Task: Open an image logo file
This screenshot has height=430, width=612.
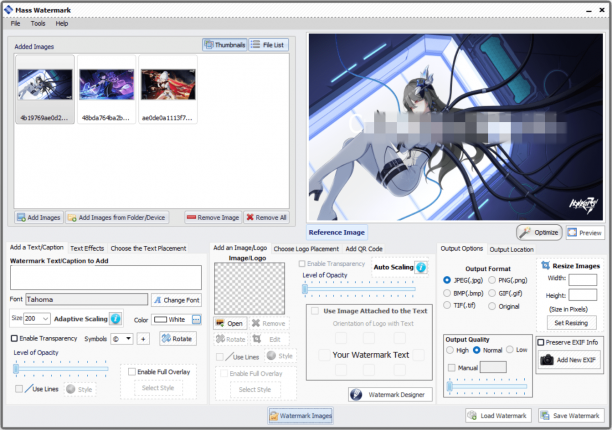Action: [230, 323]
